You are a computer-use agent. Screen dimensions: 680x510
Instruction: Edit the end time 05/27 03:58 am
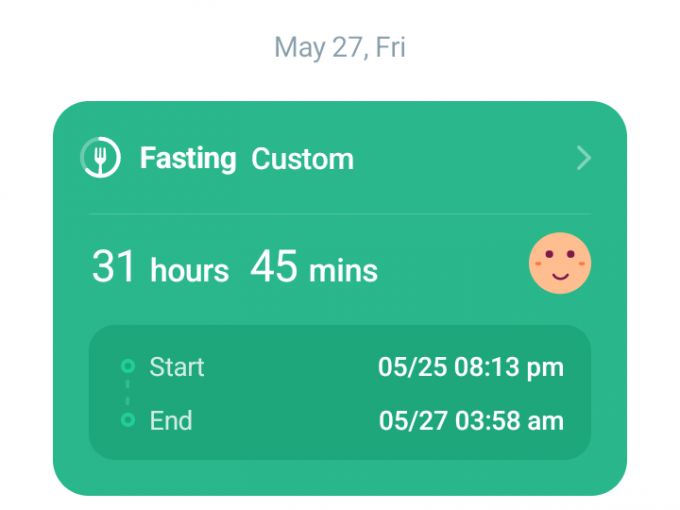pyautogui.click(x=471, y=421)
